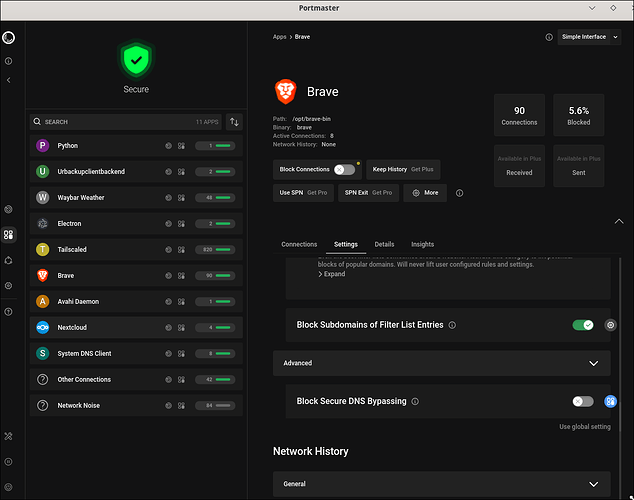Screen dimensions: 634x500
Task: Click the history icon in Python row
Action: coord(169,146)
